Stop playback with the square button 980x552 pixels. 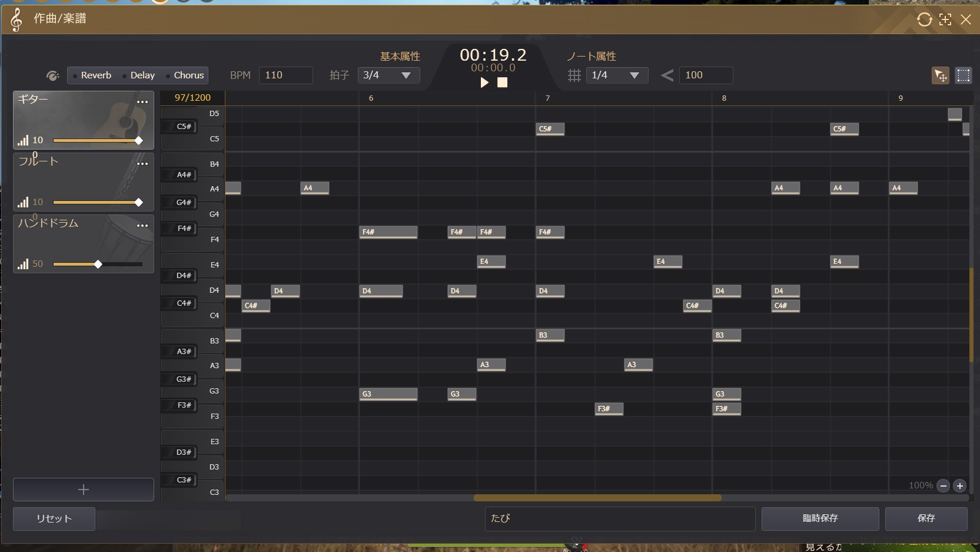coord(502,82)
